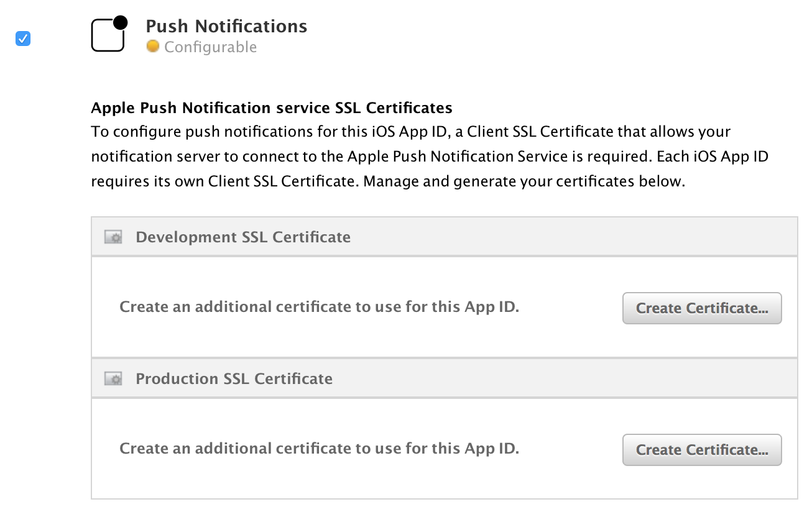This screenshot has width=812, height=512.
Task: Click the yellow Configurable status dot
Action: click(x=153, y=46)
